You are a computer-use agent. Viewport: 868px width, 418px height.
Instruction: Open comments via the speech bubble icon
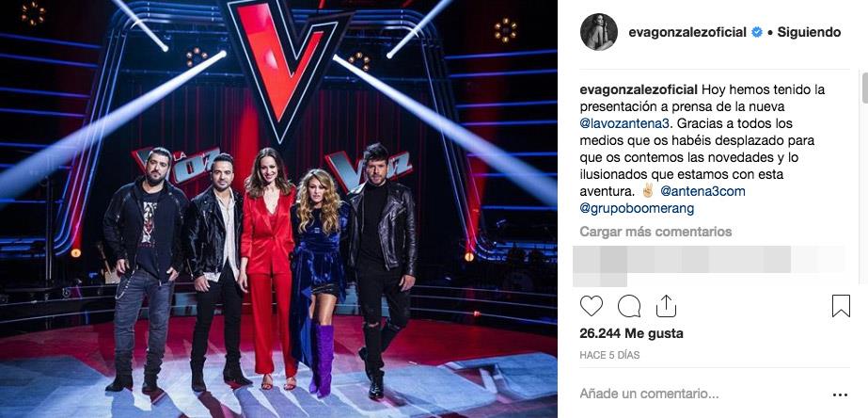629,306
